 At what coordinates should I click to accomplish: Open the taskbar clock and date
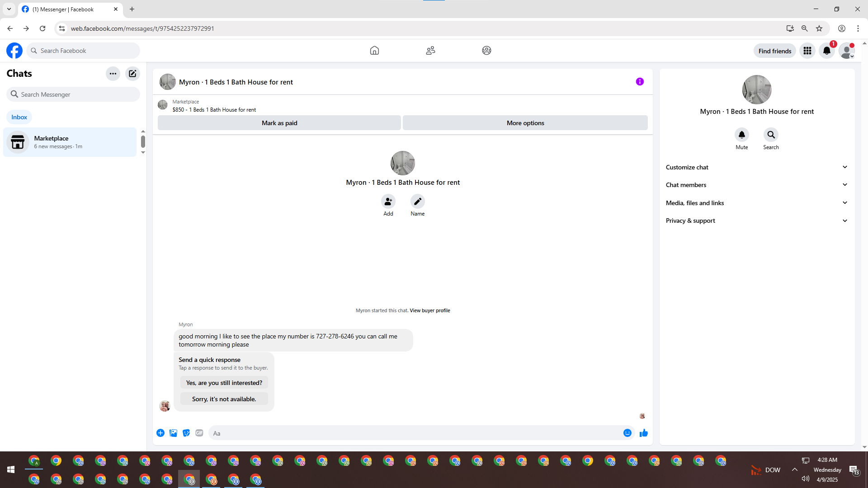point(827,470)
